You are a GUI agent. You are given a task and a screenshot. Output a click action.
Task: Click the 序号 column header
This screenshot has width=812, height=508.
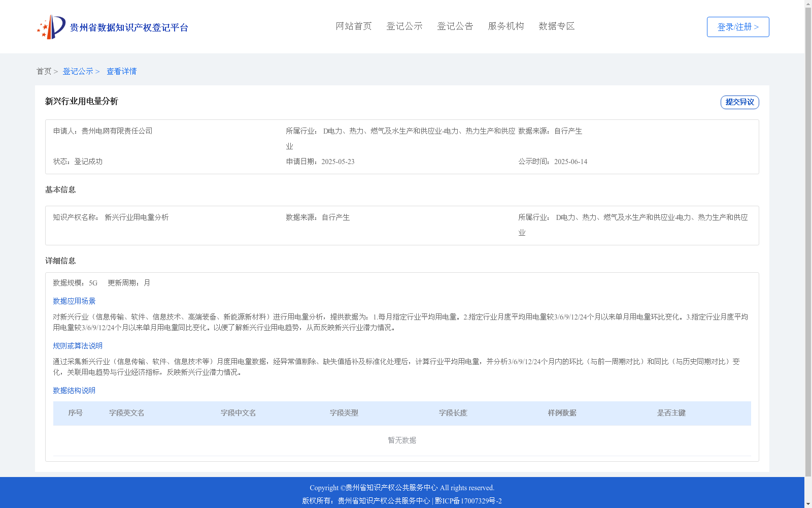click(75, 413)
